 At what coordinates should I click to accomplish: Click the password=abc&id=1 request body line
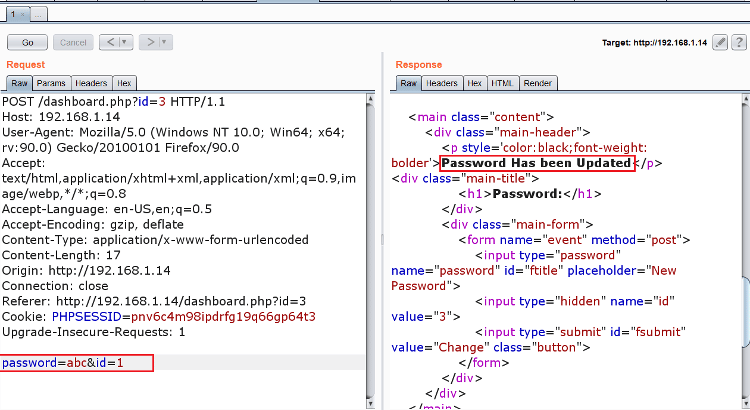62,363
